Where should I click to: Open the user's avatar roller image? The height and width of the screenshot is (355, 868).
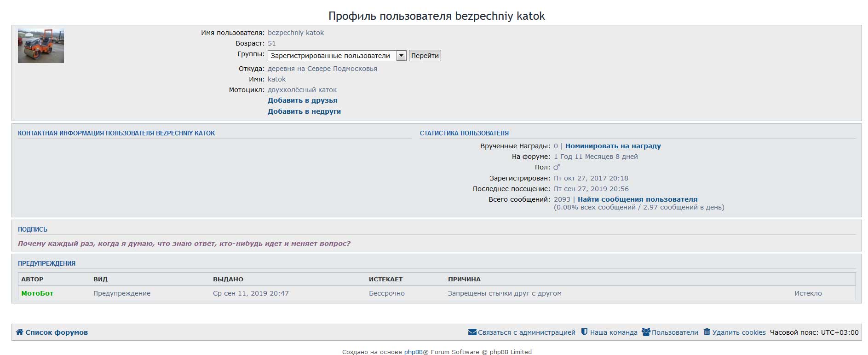[41, 46]
